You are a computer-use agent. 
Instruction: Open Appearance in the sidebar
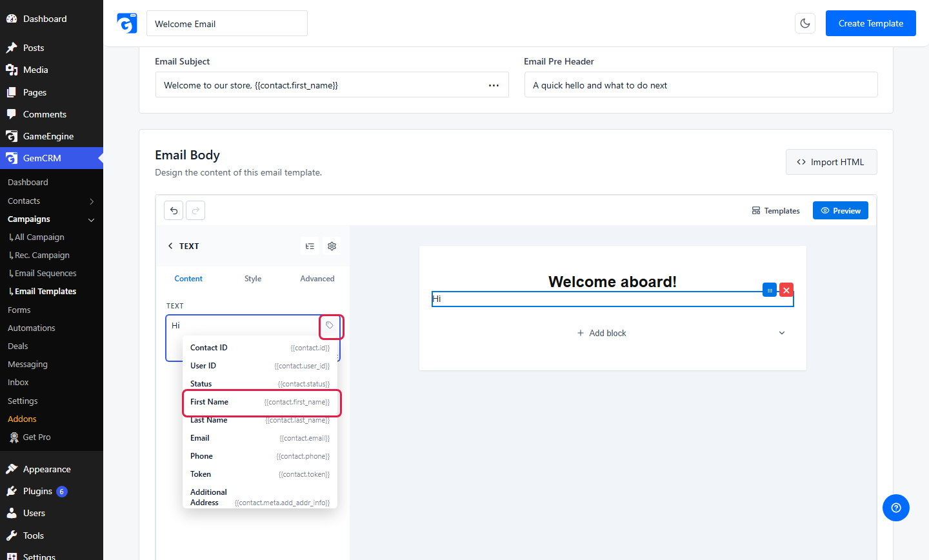pyautogui.click(x=46, y=469)
